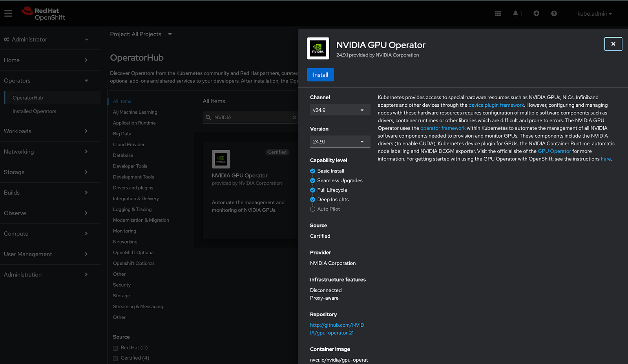Filter by Application Runtime category
This screenshot has height=364, width=628.
pos(134,123)
